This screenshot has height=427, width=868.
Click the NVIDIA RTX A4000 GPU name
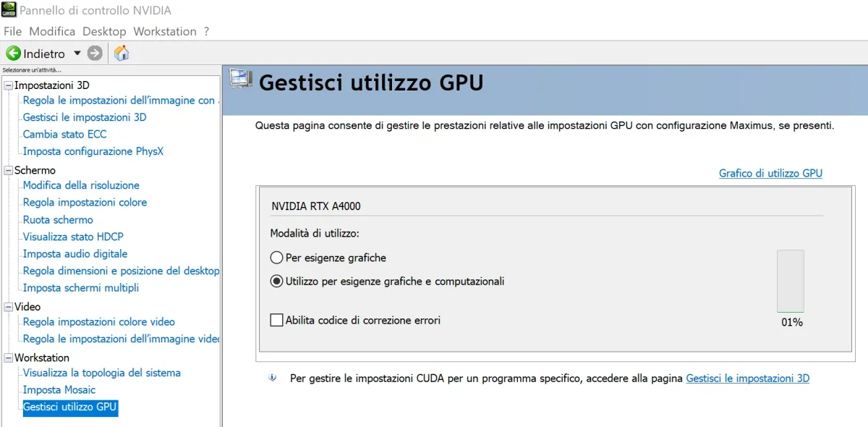click(x=316, y=206)
